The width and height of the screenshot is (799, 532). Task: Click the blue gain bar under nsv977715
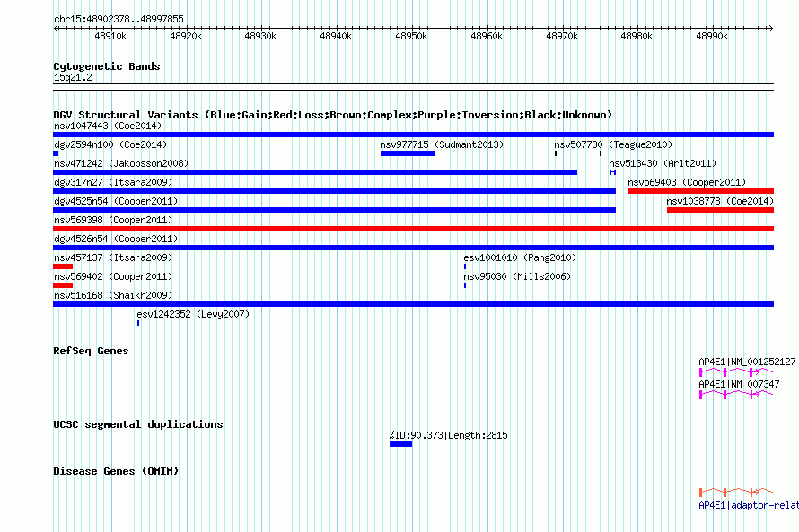408,153
